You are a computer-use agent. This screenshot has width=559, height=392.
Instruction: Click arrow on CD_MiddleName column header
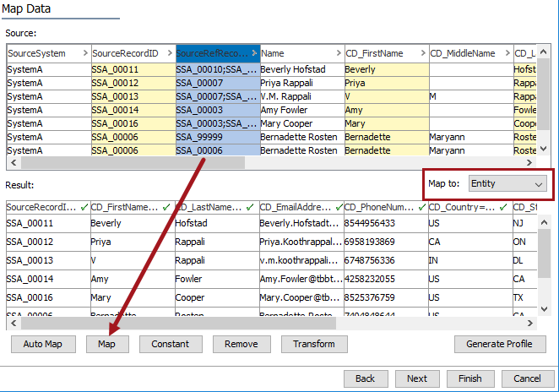pyautogui.click(x=507, y=53)
